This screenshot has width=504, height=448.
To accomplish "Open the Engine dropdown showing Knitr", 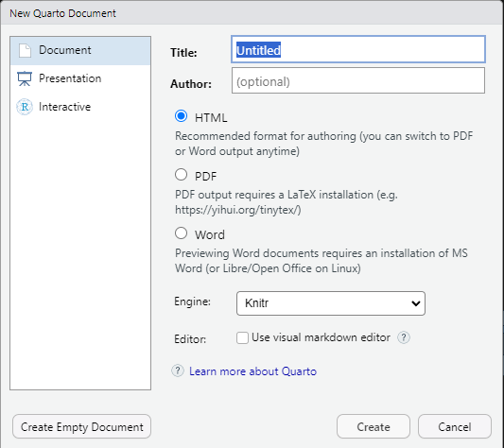I will point(331,303).
